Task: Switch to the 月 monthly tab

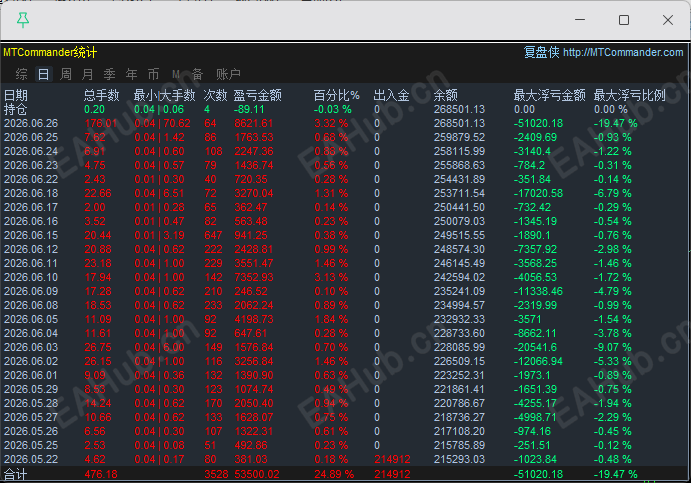Action: tap(88, 74)
